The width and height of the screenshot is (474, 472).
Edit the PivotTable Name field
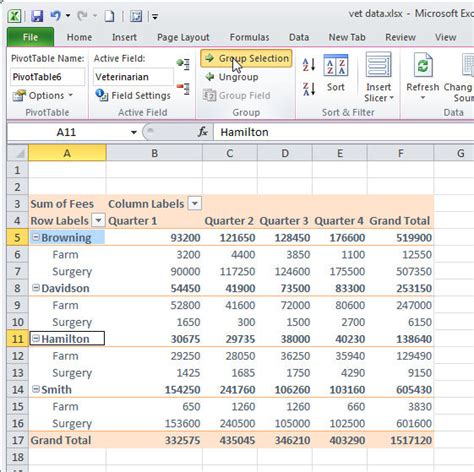coord(48,77)
